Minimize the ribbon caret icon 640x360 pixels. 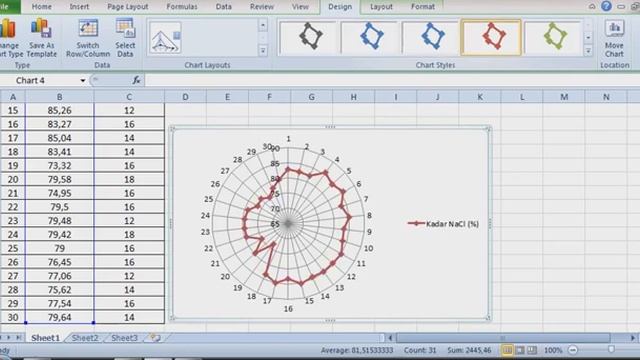[x=592, y=7]
